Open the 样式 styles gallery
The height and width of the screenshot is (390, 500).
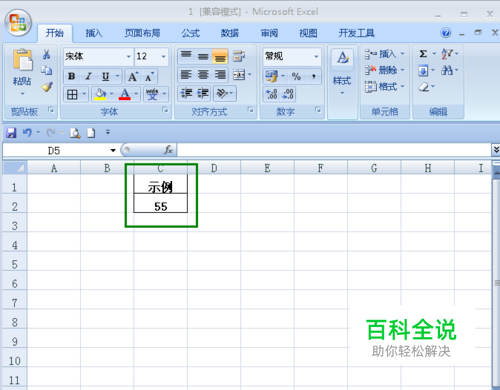342,71
